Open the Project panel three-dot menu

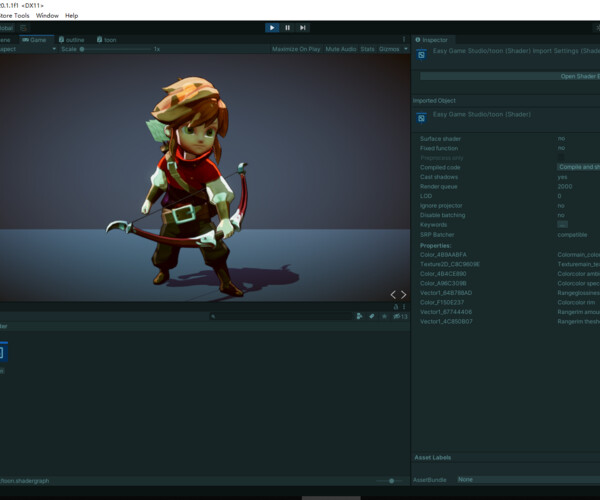(x=404, y=307)
